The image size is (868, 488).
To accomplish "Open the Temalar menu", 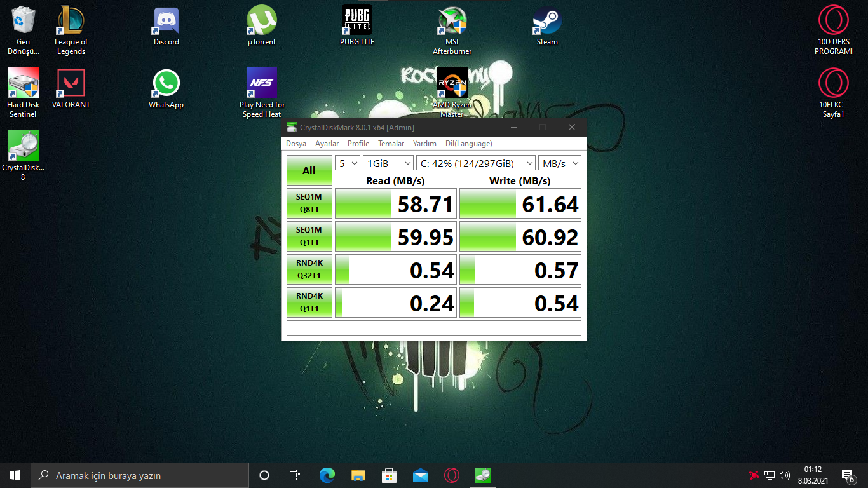I will (391, 144).
